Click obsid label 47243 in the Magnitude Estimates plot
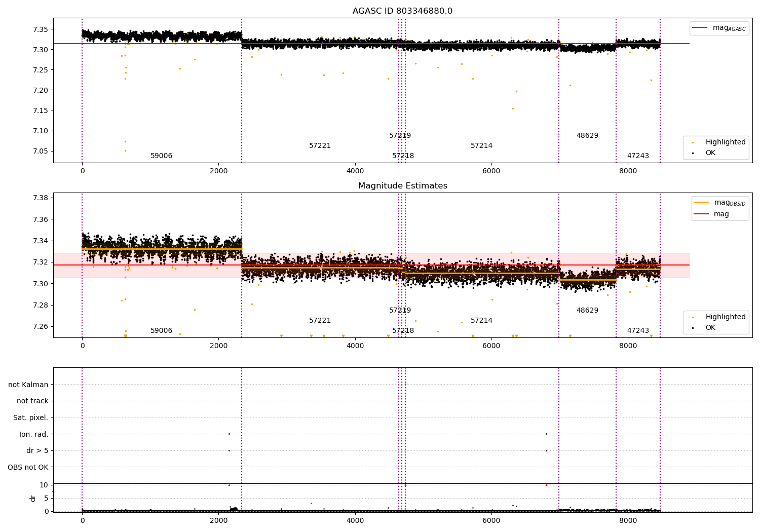The width and height of the screenshot is (760, 532). click(638, 331)
